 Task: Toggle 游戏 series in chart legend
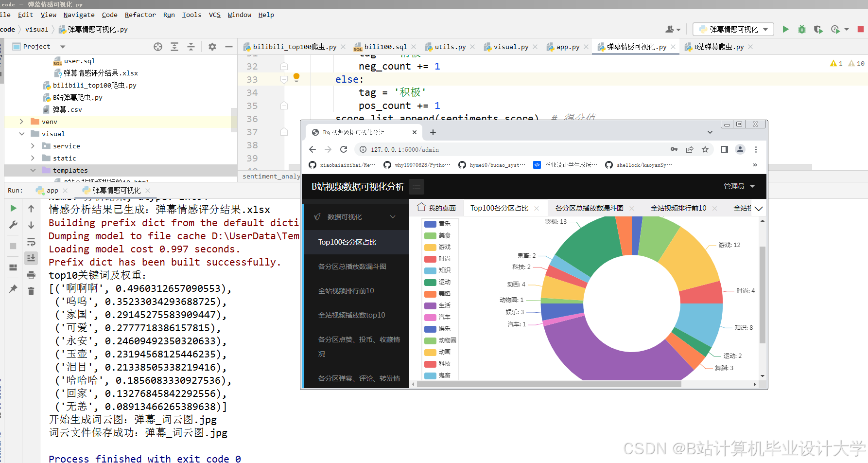point(437,247)
